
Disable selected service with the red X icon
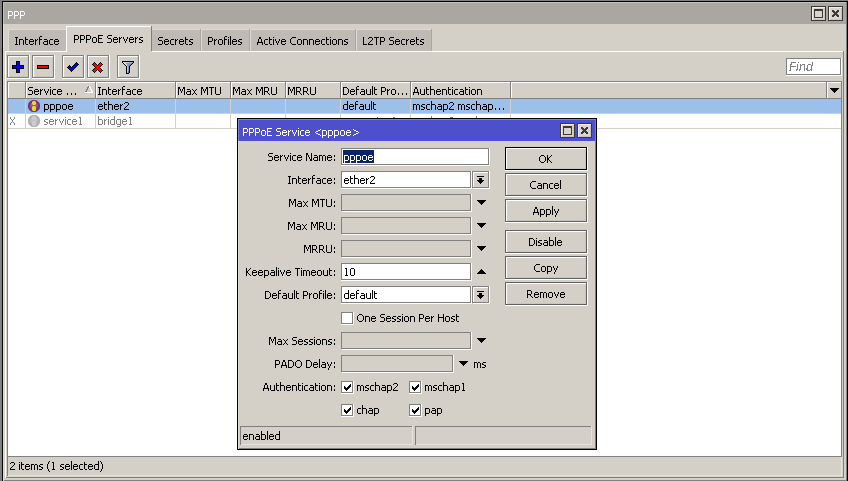pos(97,67)
